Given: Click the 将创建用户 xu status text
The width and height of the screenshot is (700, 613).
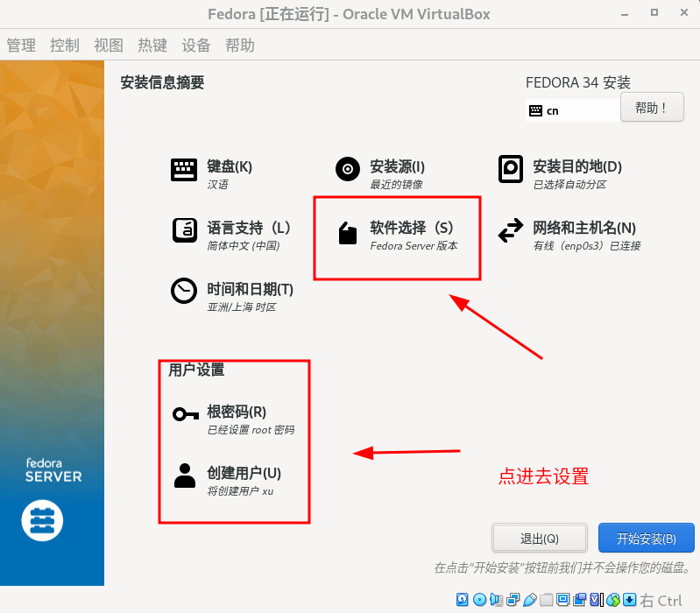Looking at the screenshot, I should tap(240, 491).
